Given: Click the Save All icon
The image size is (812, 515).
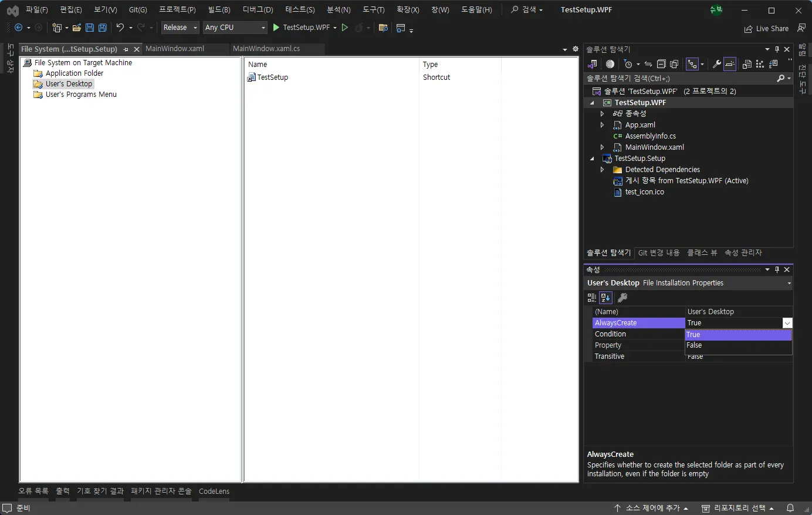Looking at the screenshot, I should [x=103, y=28].
